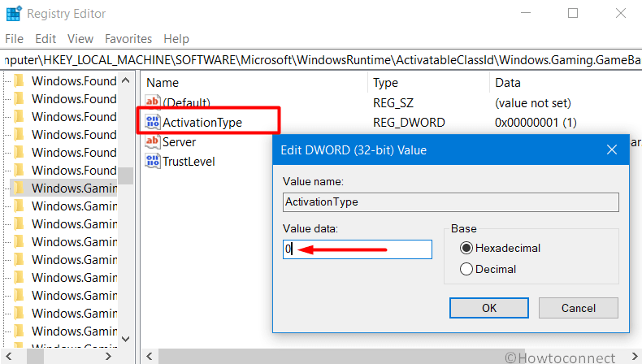The image size is (642, 364).
Task: Open the File menu
Action: 14,39
